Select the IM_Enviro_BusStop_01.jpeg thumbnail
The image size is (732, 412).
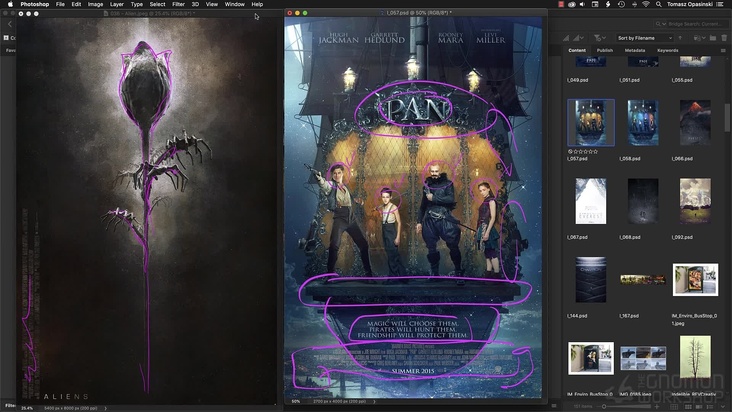coord(696,279)
